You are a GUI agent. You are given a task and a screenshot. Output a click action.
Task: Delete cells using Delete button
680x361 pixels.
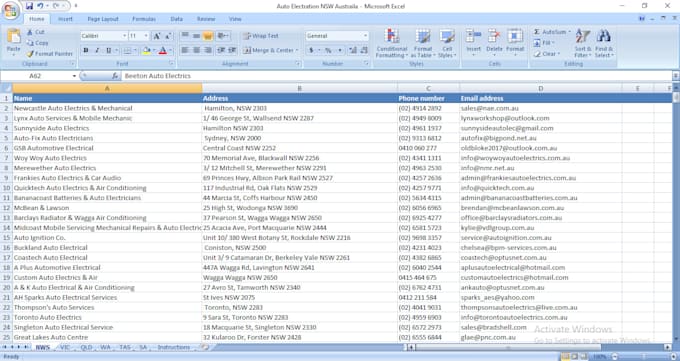(x=494, y=42)
